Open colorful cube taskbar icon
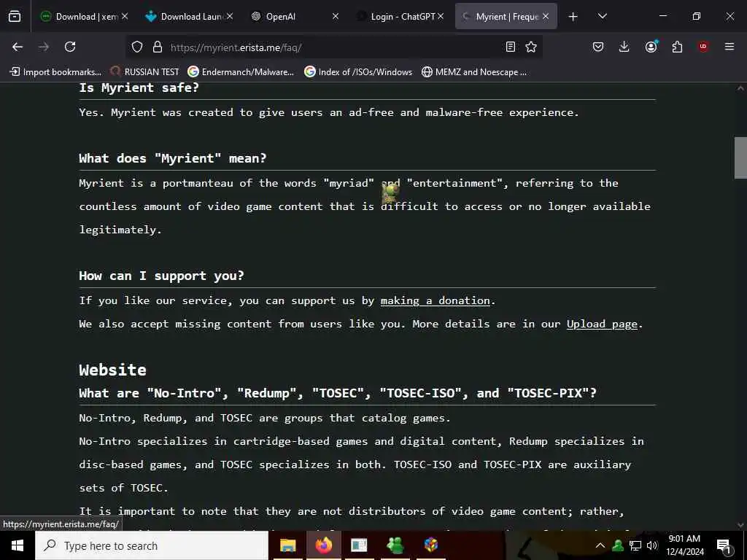This screenshot has height=560, width=747. (431, 545)
